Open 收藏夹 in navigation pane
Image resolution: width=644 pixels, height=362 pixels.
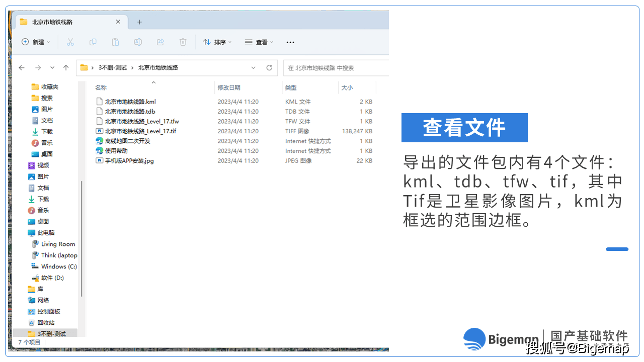pyautogui.click(x=50, y=87)
